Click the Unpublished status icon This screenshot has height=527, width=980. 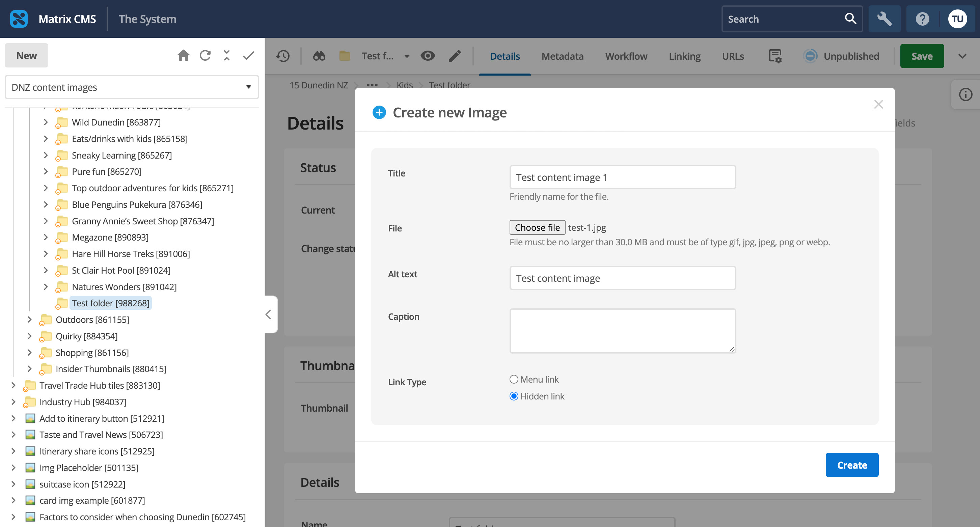pyautogui.click(x=810, y=56)
